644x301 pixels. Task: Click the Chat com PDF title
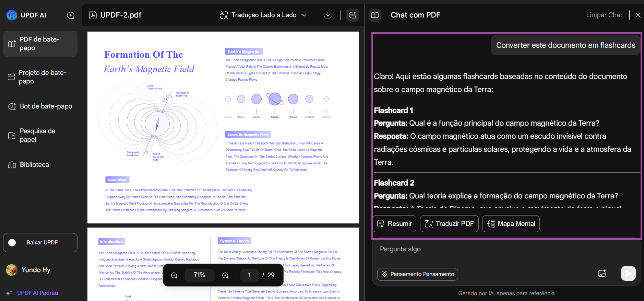click(415, 15)
